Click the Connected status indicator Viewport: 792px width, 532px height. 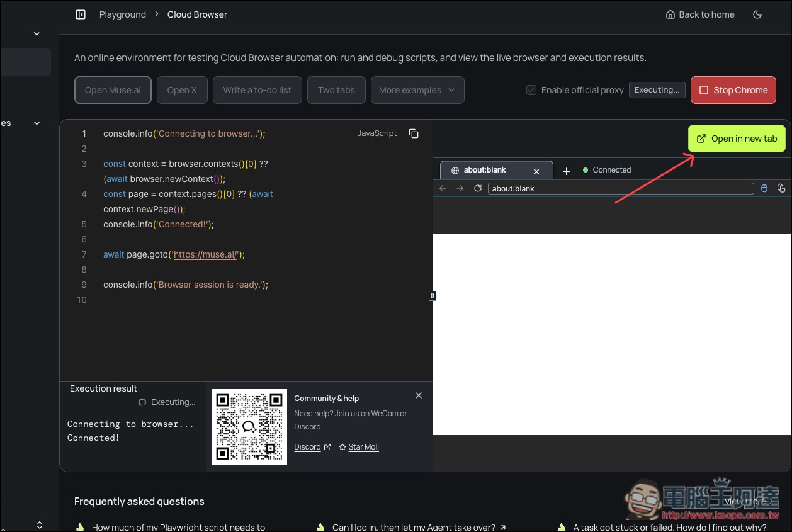[x=607, y=170]
